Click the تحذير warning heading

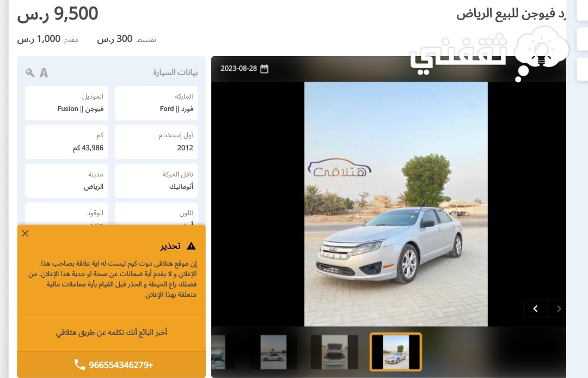coord(170,246)
